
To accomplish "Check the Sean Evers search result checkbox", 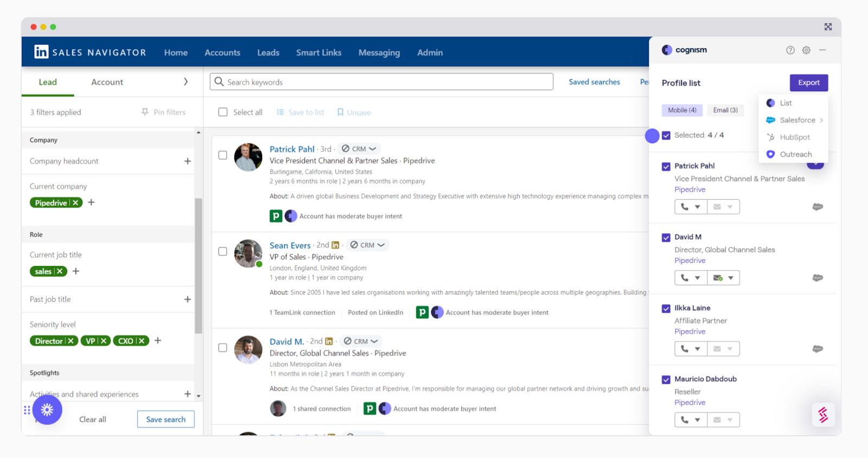I will [x=222, y=251].
